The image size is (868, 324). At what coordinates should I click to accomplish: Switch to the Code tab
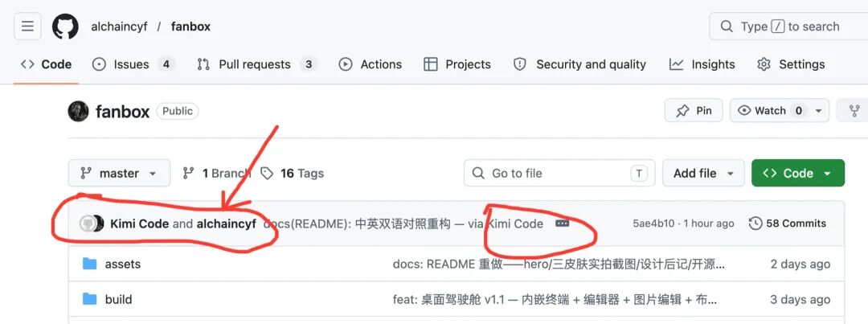click(46, 64)
